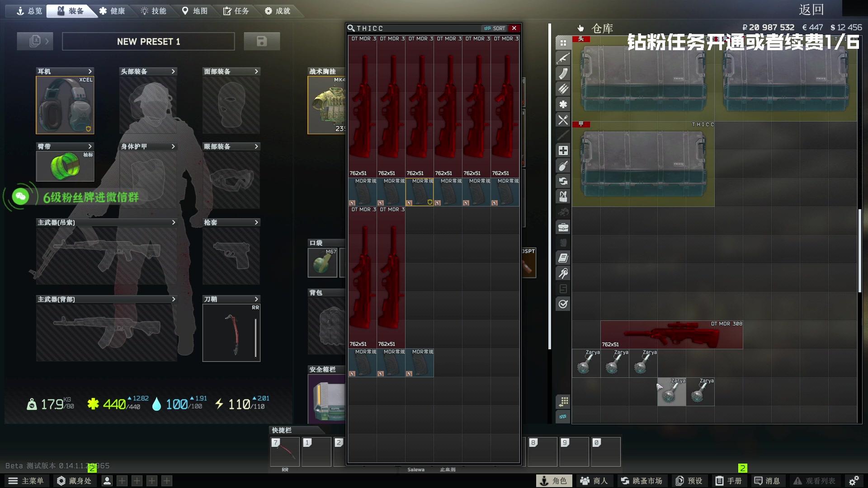This screenshot has width=868, height=488.
Task: Open the 总览 overview tab
Action: 29,11
